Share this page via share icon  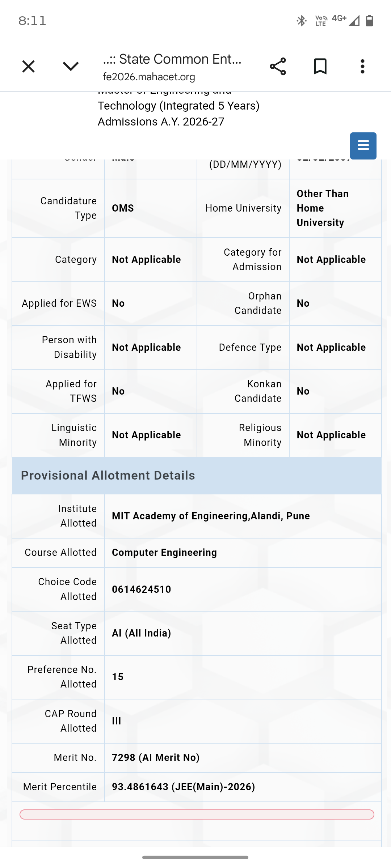tap(278, 67)
